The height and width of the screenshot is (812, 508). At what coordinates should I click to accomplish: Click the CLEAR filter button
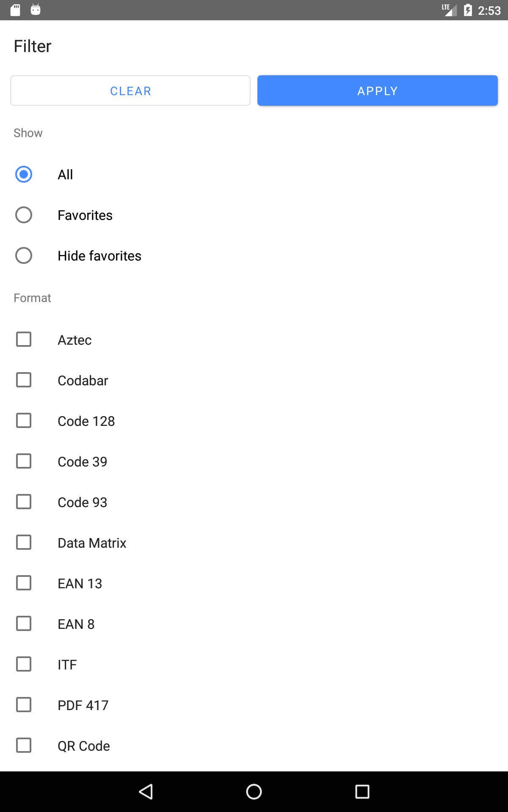point(130,91)
